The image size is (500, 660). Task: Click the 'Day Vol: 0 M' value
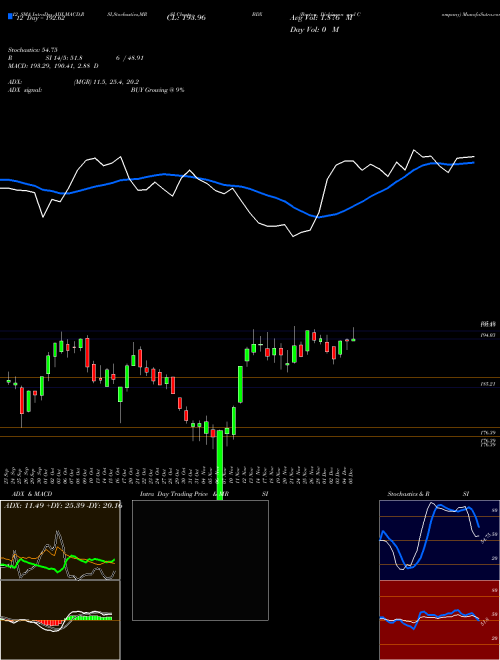(x=314, y=29)
